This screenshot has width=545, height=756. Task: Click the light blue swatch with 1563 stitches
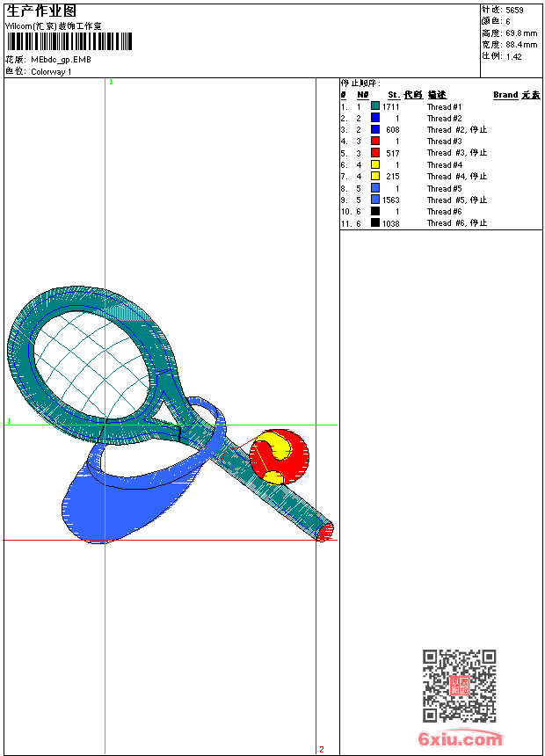(374, 200)
